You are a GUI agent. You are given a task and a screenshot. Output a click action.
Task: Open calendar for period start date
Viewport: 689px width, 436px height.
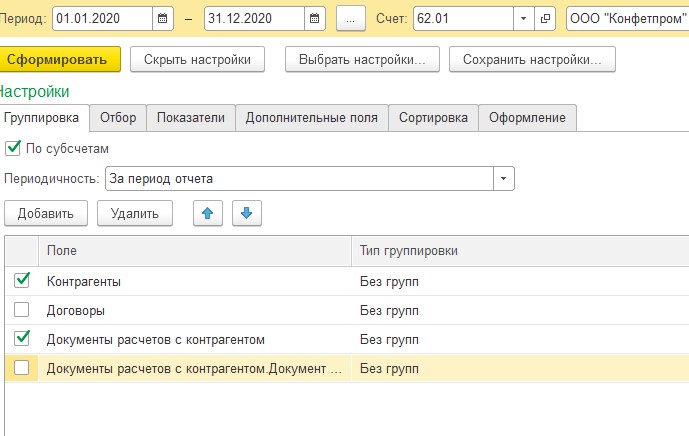pyautogui.click(x=163, y=18)
